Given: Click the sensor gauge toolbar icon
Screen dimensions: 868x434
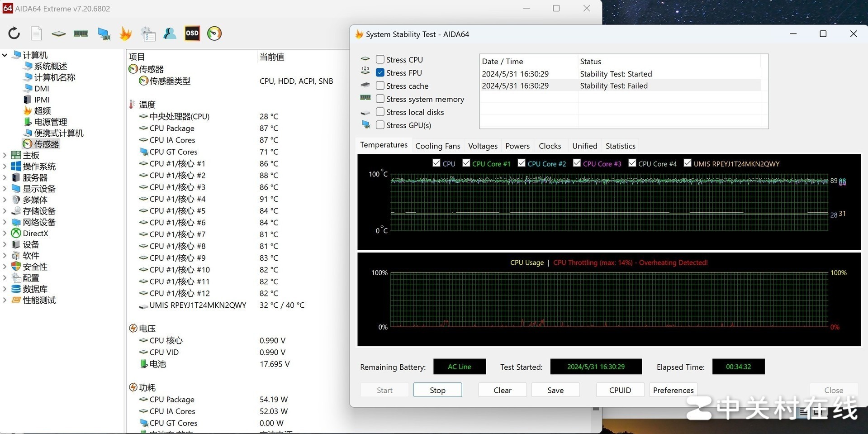Looking at the screenshot, I should pyautogui.click(x=214, y=33).
